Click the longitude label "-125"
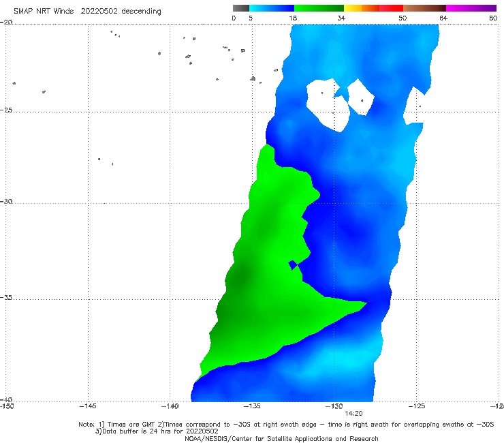504x443 pixels. [x=417, y=406]
